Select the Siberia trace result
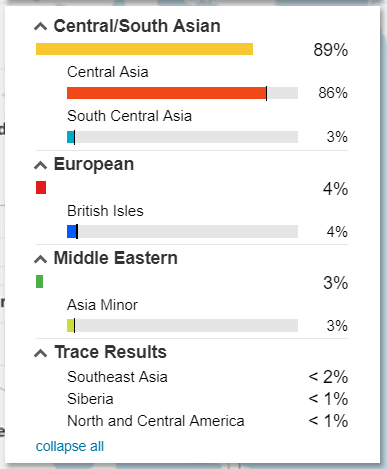387x469 pixels. pos(90,399)
